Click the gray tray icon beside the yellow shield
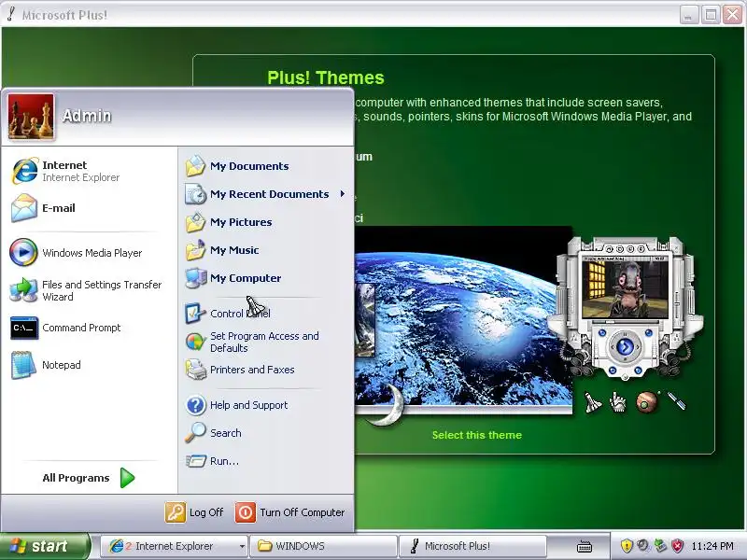Viewport: 747px width, 560px height. pyautogui.click(x=643, y=546)
